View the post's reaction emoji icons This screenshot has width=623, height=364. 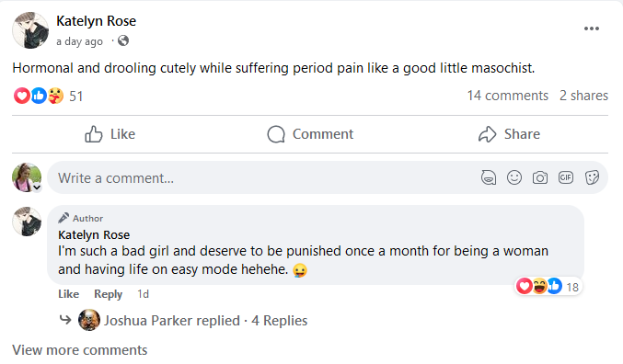click(x=39, y=96)
